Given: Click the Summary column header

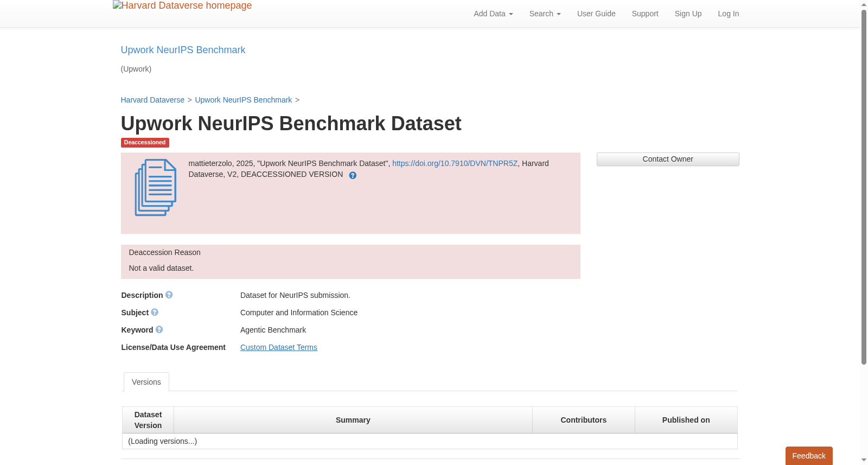Looking at the screenshot, I should click(353, 420).
